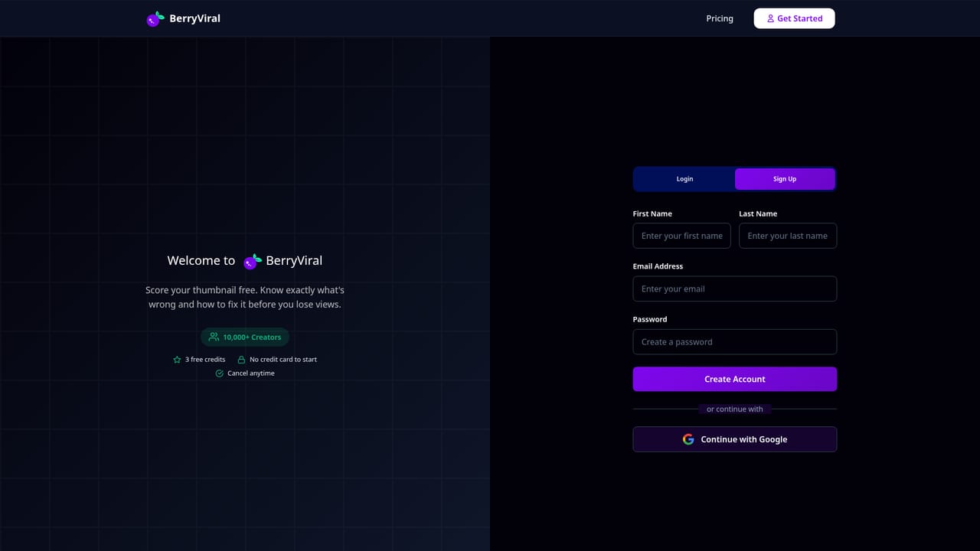The image size is (980, 551).
Task: Switch to the Login tab
Action: (684, 179)
